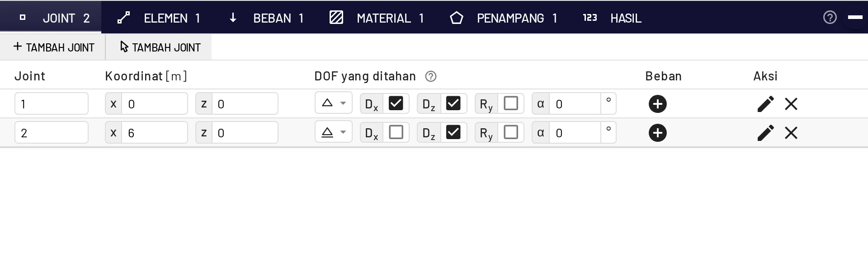868x271 pixels.
Task: Enable Dx restraint for joint 2
Action: [396, 132]
